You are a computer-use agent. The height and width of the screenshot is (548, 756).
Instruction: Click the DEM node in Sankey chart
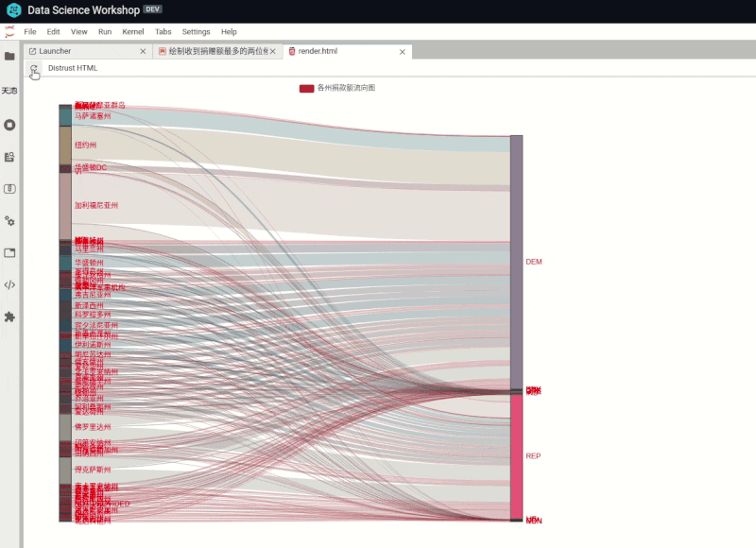(x=516, y=262)
